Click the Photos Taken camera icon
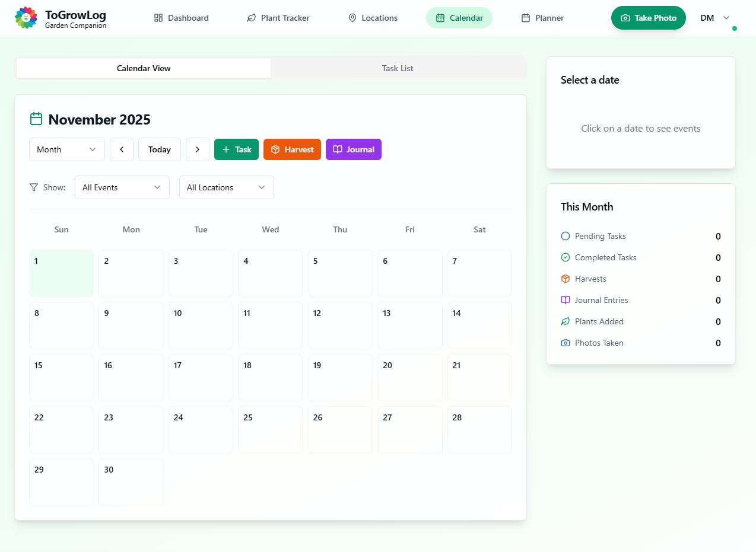 click(x=565, y=343)
